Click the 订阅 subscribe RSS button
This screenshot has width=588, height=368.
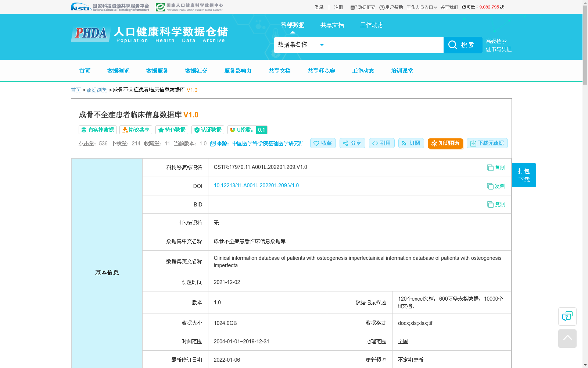coord(411,143)
